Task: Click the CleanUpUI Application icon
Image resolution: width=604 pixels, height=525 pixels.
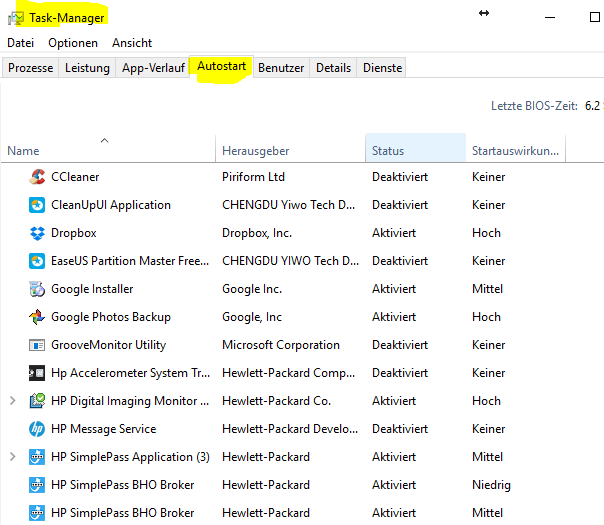Action: [x=37, y=205]
